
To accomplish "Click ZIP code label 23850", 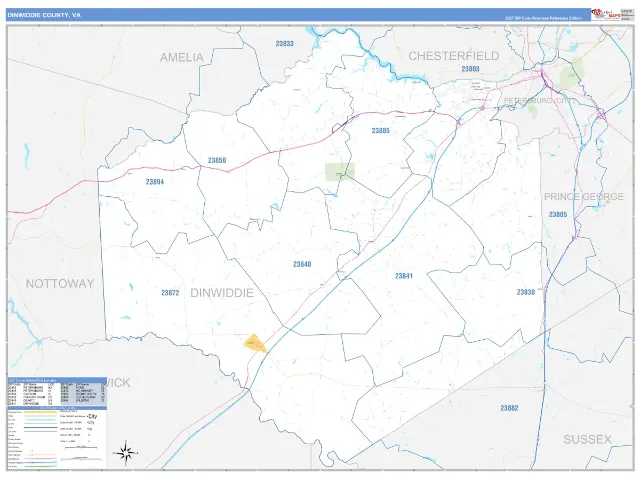I will (217, 160).
